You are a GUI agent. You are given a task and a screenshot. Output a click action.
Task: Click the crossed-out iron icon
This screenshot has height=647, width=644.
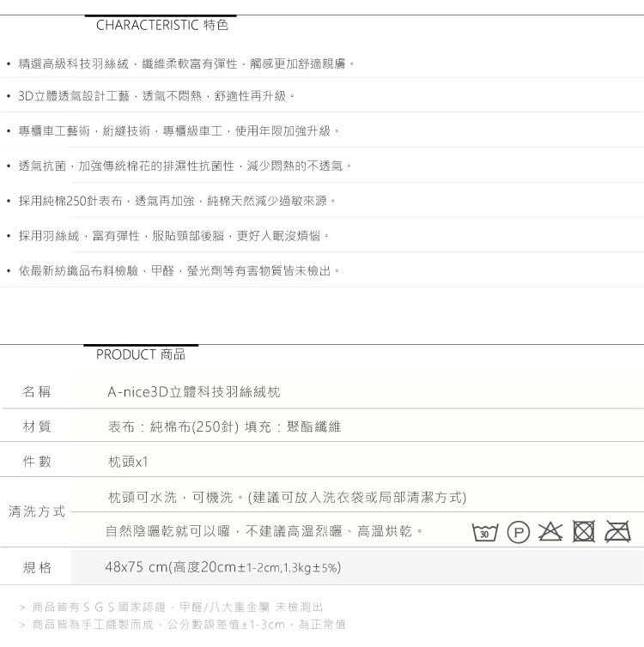[x=617, y=533]
